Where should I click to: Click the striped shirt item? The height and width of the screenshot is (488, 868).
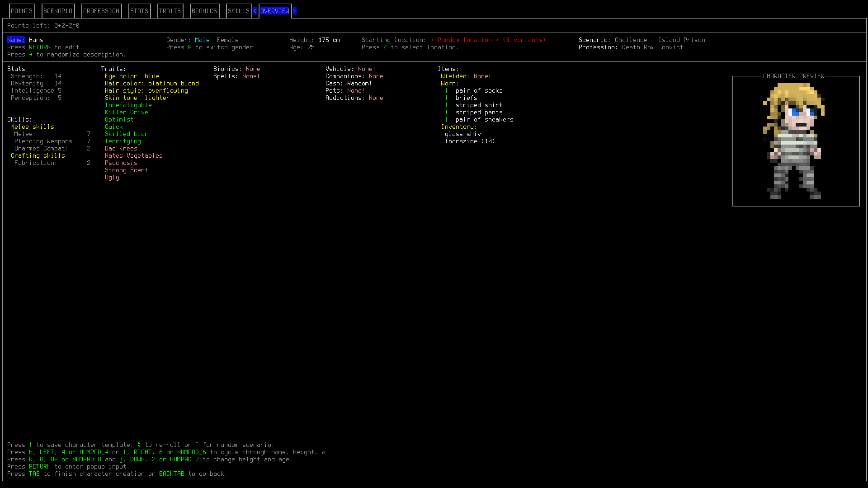479,105
